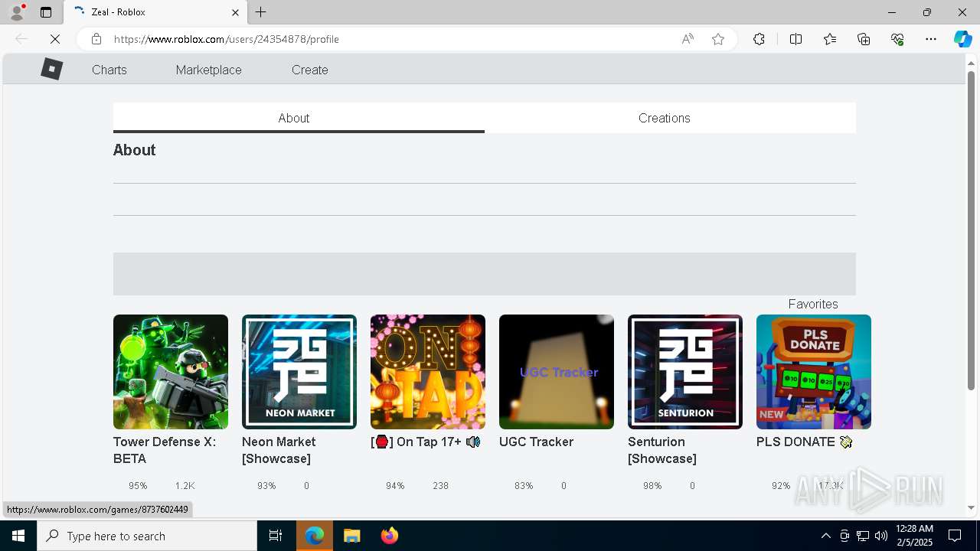Image resolution: width=980 pixels, height=551 pixels.
Task: Open the taskbar clock and date
Action: [914, 536]
